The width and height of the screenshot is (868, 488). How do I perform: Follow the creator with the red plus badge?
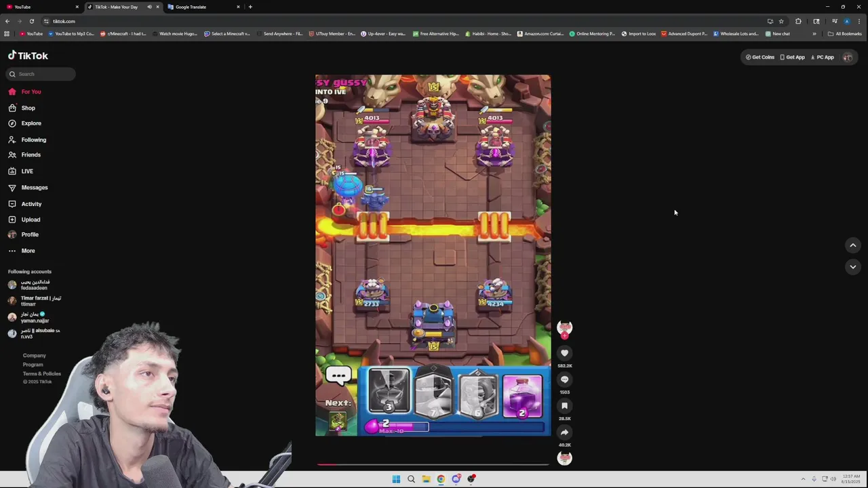coord(564,335)
